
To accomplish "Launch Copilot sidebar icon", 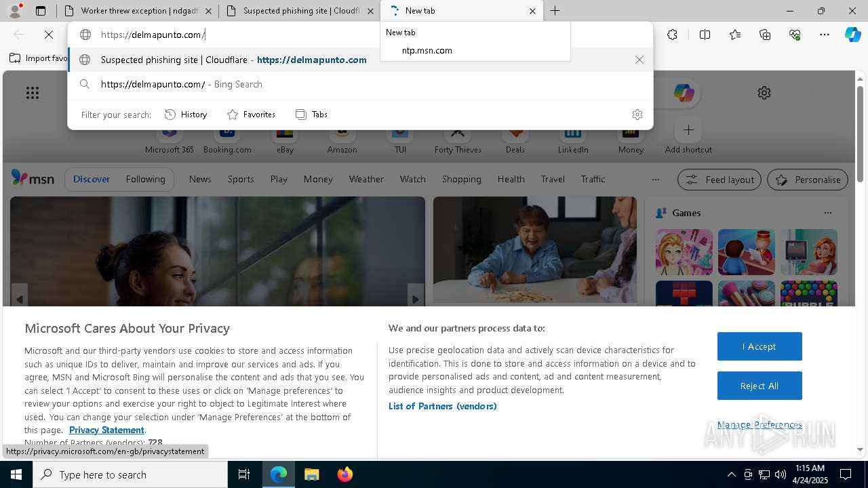I will (853, 35).
